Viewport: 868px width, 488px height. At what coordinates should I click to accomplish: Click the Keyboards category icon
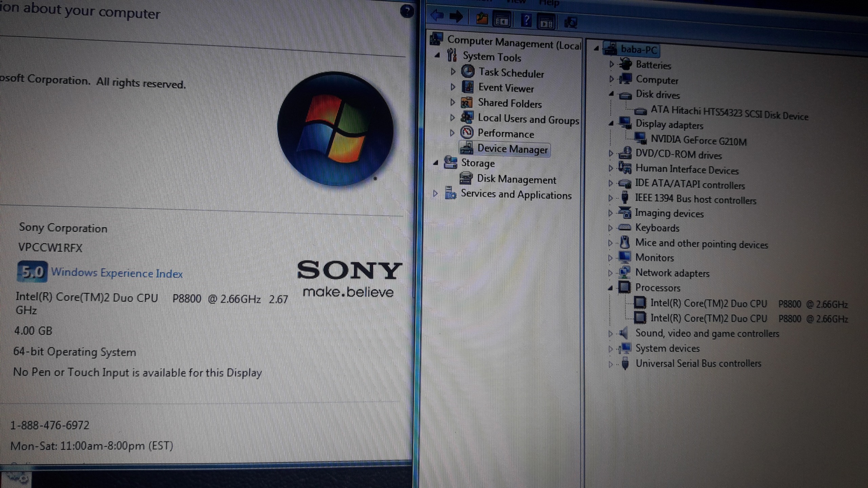(x=625, y=227)
